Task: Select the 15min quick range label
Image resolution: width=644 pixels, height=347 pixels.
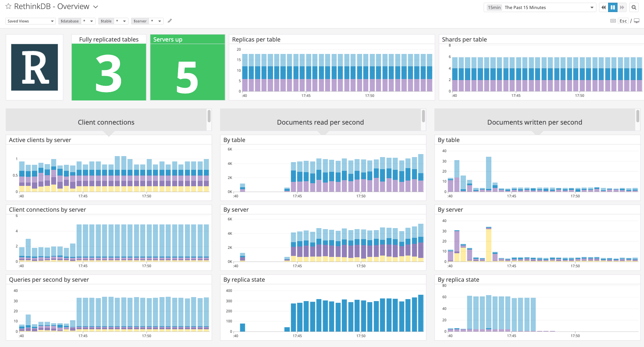Action: [x=494, y=7]
